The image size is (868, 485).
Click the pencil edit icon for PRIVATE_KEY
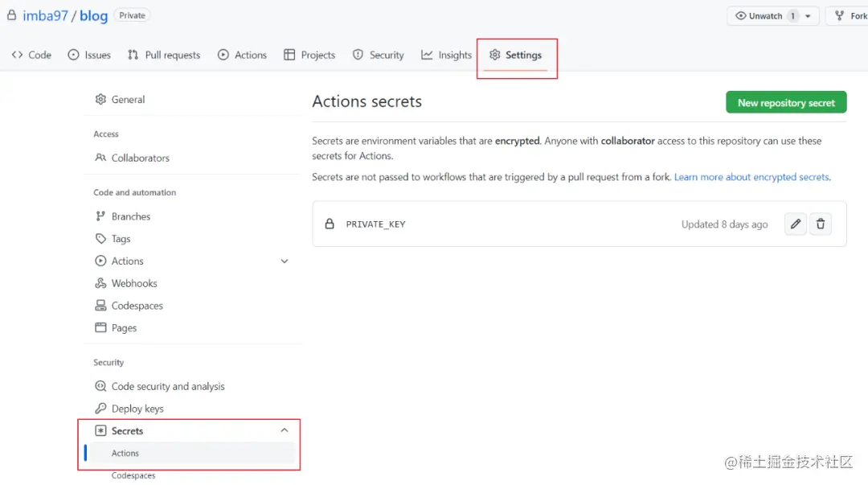pos(796,224)
